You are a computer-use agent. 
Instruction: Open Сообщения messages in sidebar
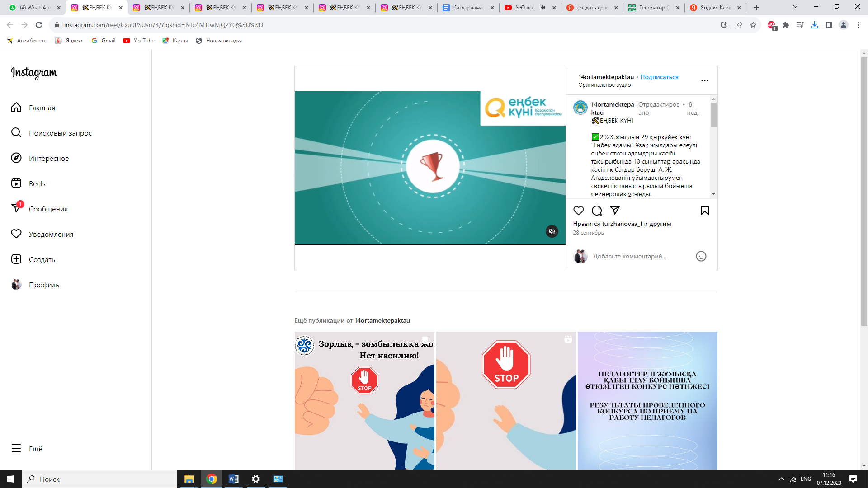[x=48, y=209]
